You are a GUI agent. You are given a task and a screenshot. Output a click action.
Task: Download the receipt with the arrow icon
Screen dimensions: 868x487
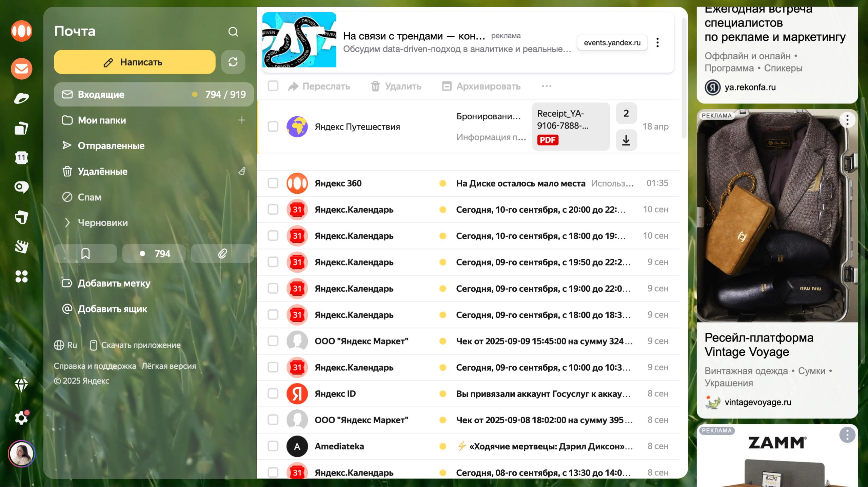click(x=626, y=140)
